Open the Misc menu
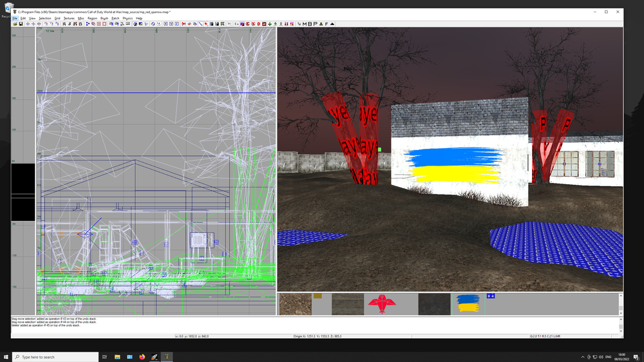 click(x=81, y=18)
